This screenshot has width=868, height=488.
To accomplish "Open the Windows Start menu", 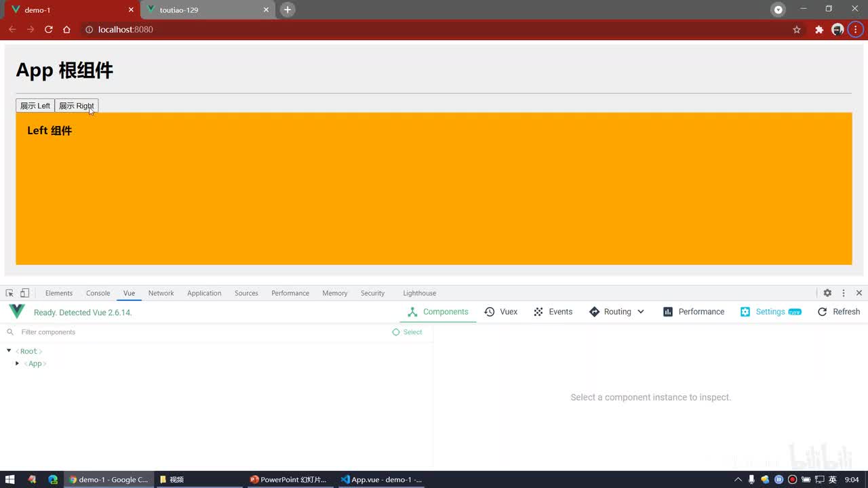I will (10, 479).
